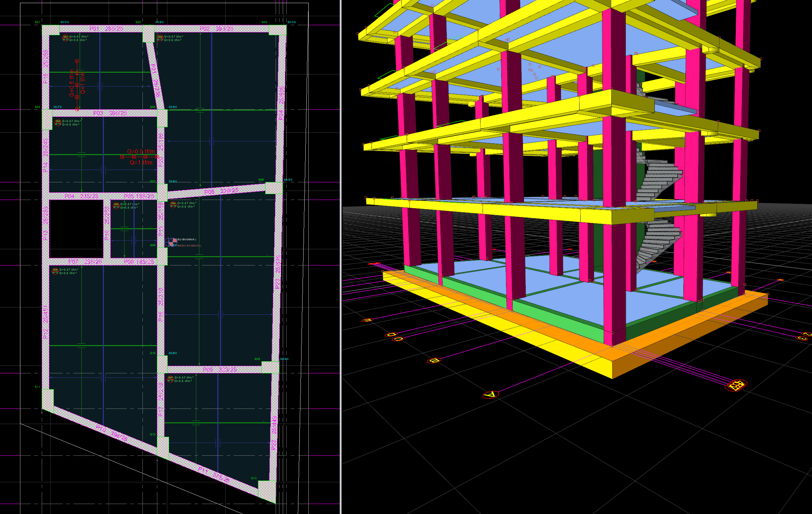Click the center of mass symbol
The height and width of the screenshot is (514, 812).
coord(171,242)
